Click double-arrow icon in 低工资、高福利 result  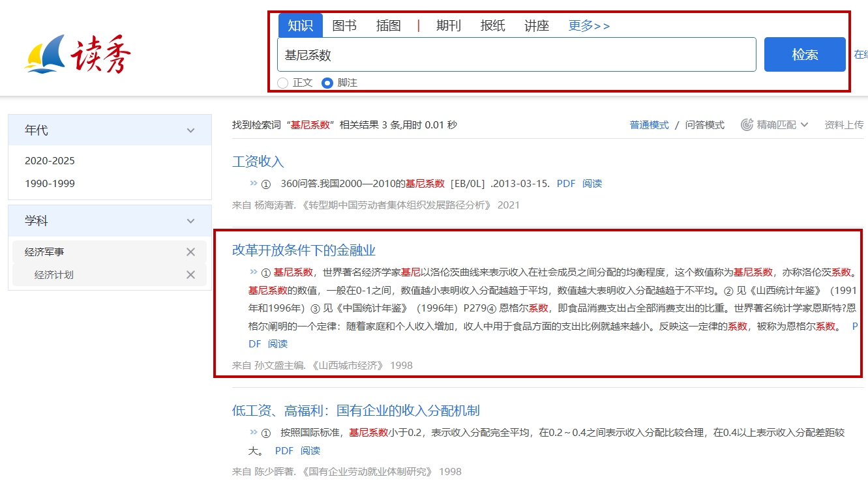pos(253,432)
